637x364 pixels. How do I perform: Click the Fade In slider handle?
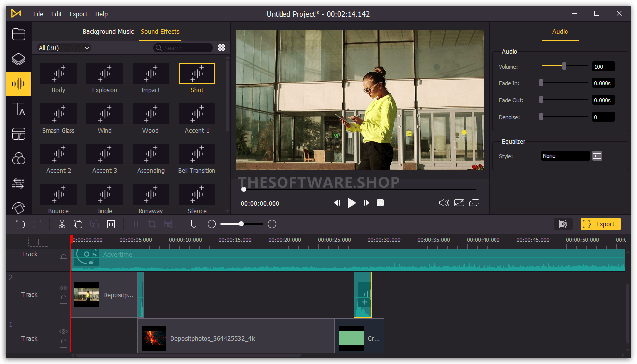click(x=541, y=83)
